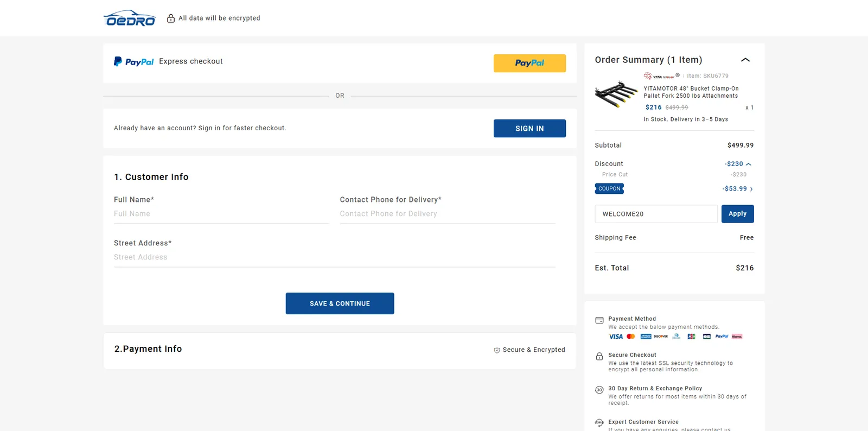Click the Secure Checkout padlock icon
The image size is (868, 431).
(599, 357)
